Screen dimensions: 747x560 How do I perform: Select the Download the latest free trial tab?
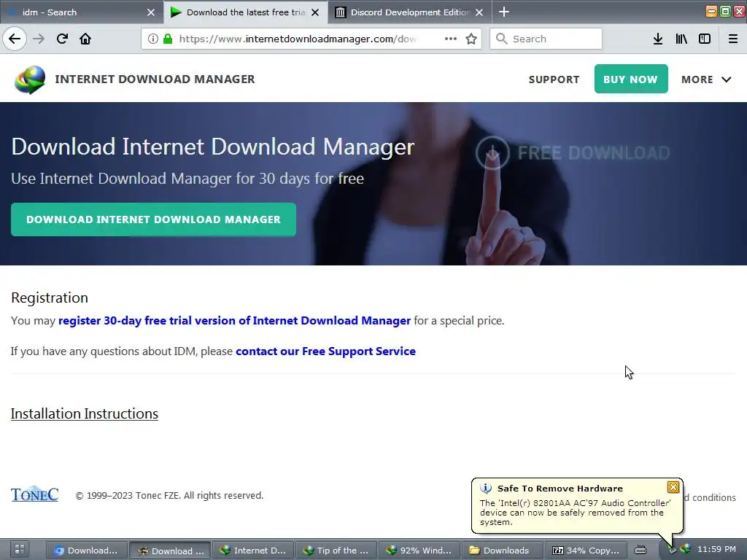[245, 12]
